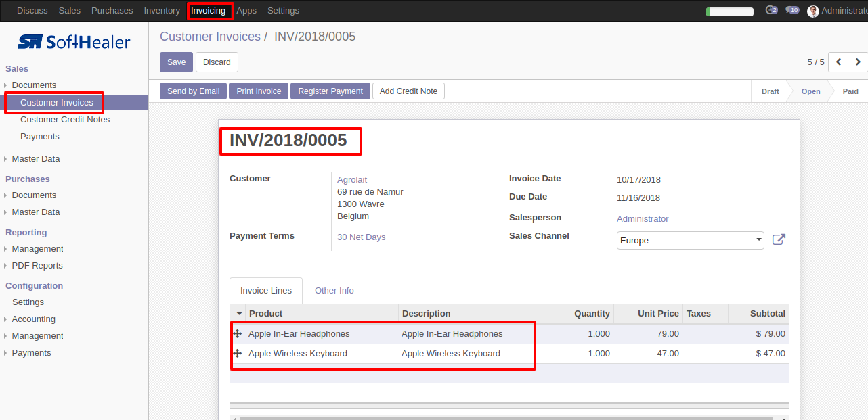The width and height of the screenshot is (868, 420).
Task: Go back to Customer Invoices breadcrumb
Action: (210, 37)
